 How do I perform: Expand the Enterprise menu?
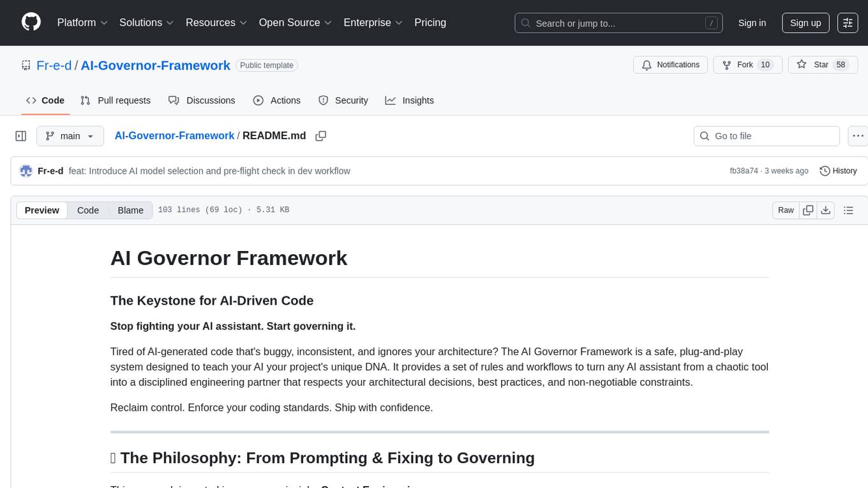tap(373, 22)
